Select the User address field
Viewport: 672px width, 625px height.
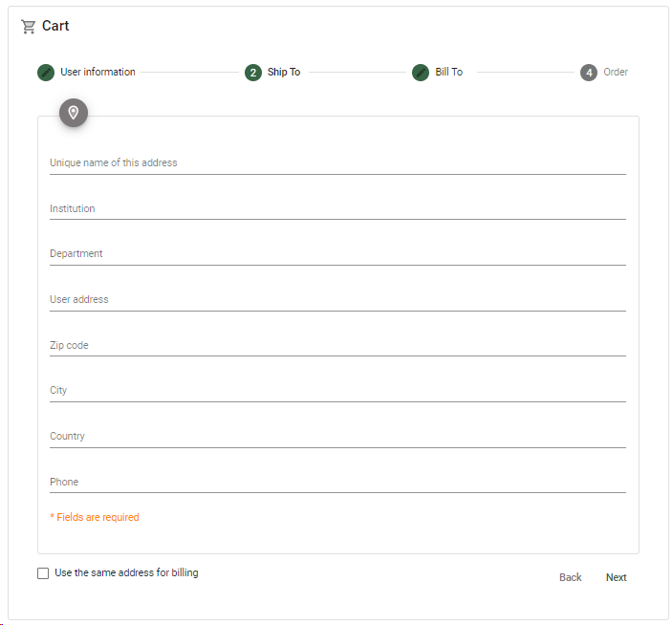click(337, 300)
